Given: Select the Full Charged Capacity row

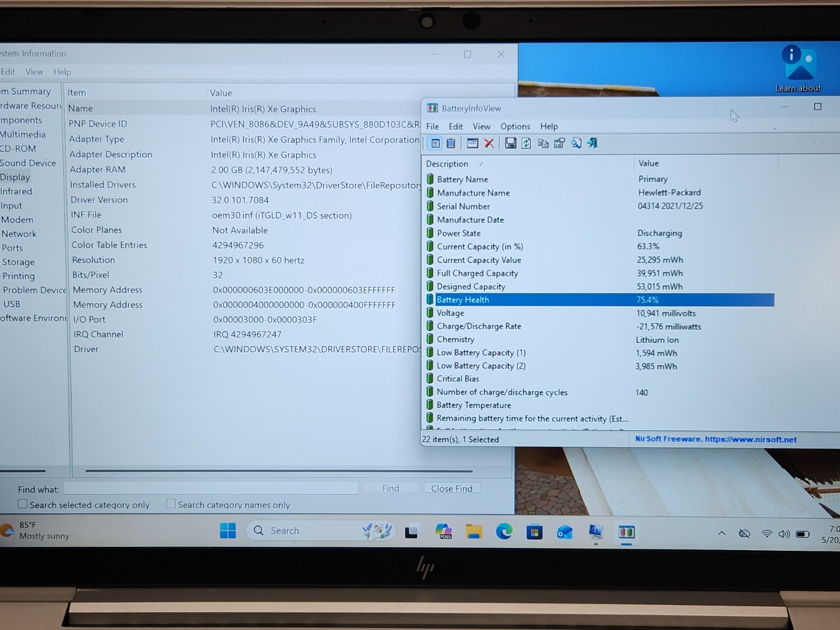Looking at the screenshot, I should tap(599, 274).
